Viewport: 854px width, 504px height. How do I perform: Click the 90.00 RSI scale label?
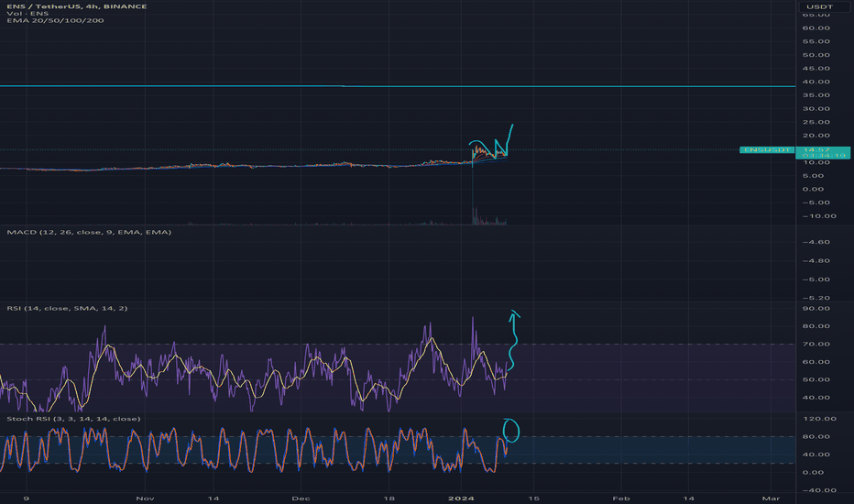tap(816, 309)
